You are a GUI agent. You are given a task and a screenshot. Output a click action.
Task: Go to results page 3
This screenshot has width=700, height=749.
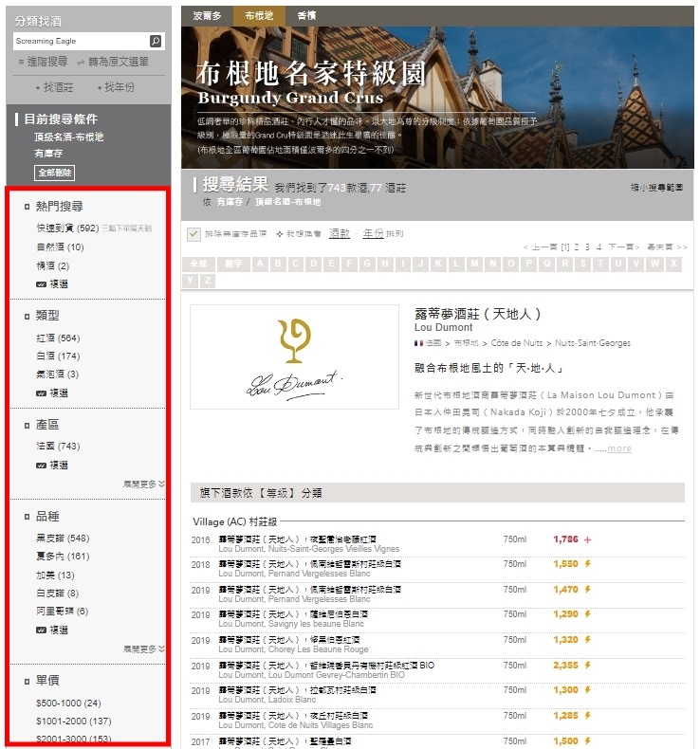click(587, 247)
